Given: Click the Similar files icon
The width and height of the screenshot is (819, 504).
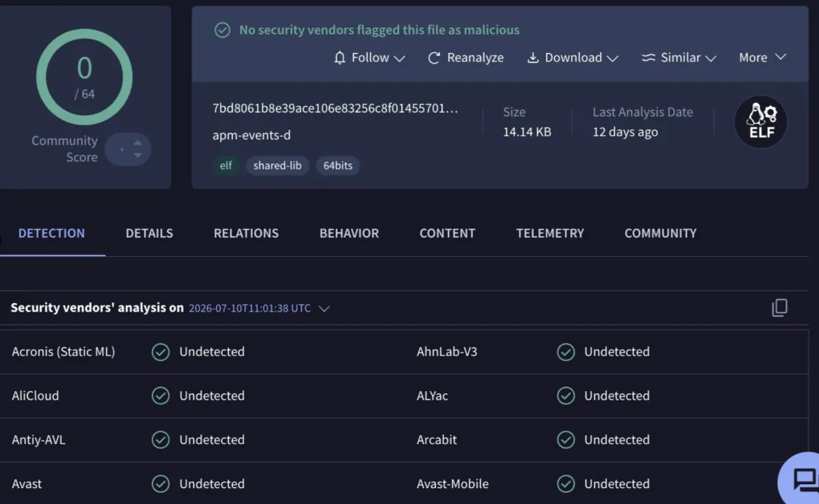Looking at the screenshot, I should (x=648, y=58).
